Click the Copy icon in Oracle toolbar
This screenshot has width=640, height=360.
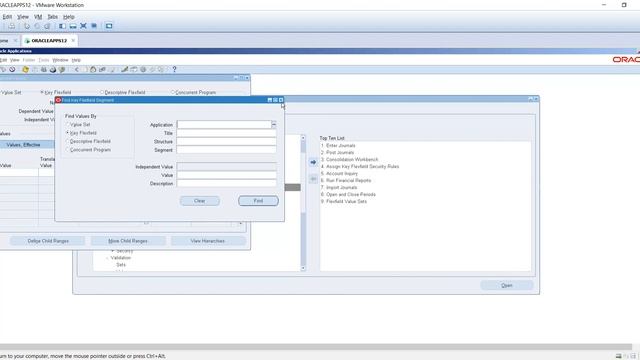[84, 69]
